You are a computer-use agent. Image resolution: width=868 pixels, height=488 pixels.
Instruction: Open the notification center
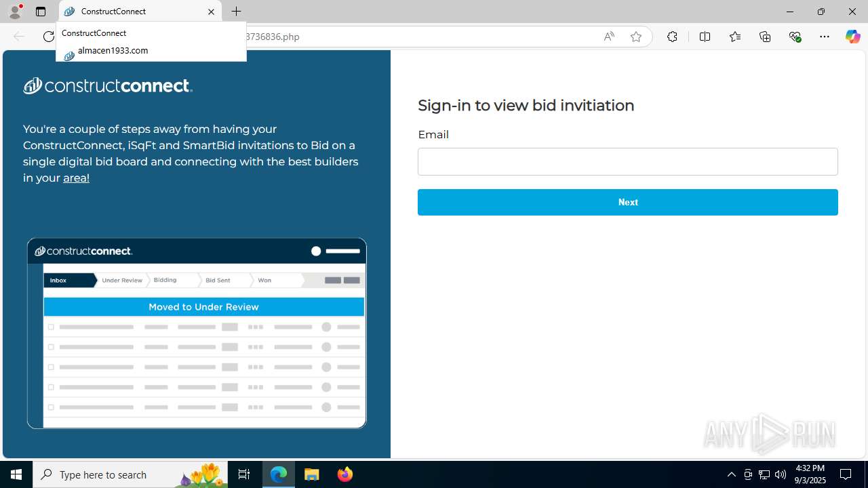pos(846,474)
